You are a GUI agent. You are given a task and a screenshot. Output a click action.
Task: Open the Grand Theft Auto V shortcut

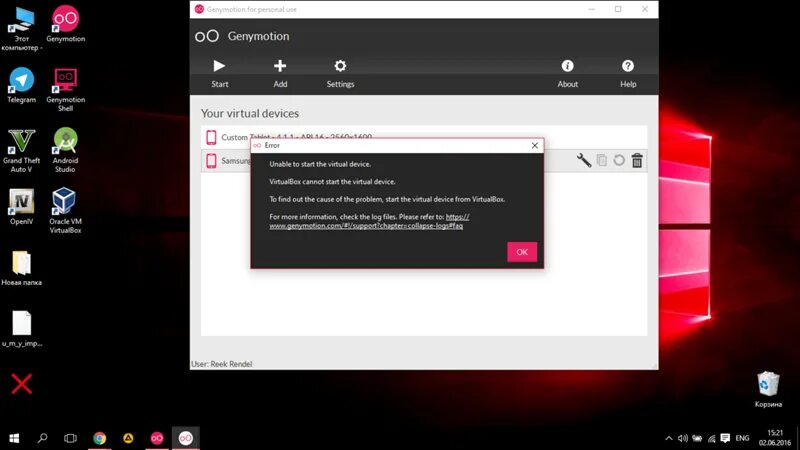[x=21, y=150]
